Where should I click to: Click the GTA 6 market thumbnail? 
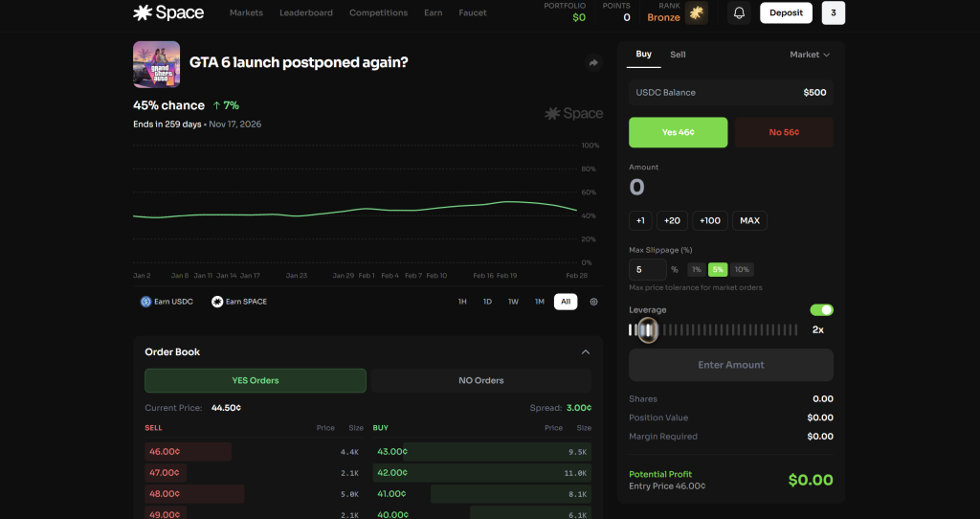156,64
